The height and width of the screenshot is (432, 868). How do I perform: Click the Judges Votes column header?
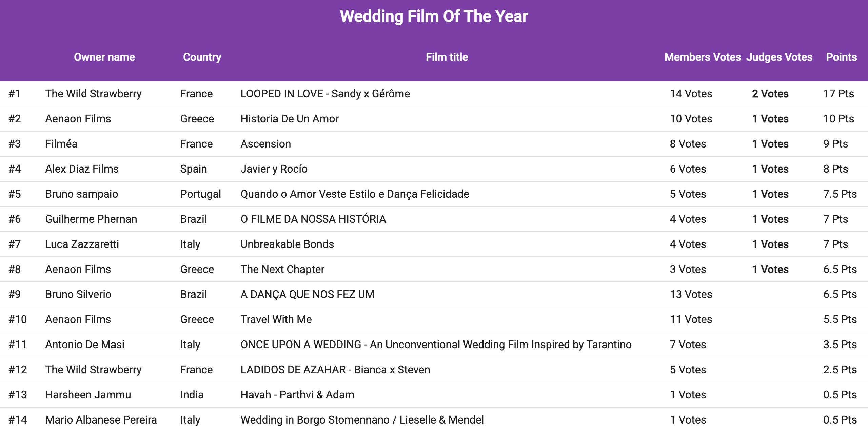click(779, 57)
